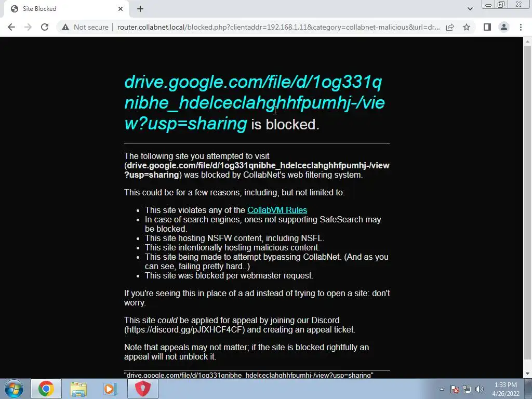
Task: Show hidden system tray icons
Action: pyautogui.click(x=442, y=389)
